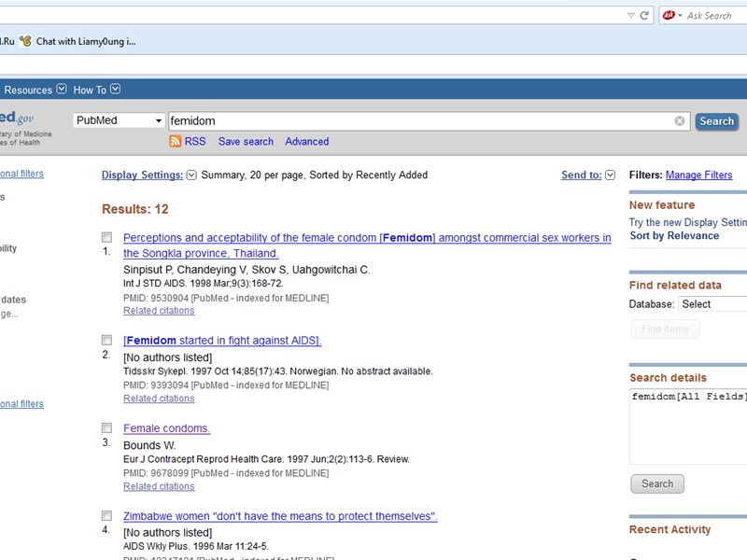Tick the checkbox for result 1
Screen dimensions: 747x560
tap(106, 238)
